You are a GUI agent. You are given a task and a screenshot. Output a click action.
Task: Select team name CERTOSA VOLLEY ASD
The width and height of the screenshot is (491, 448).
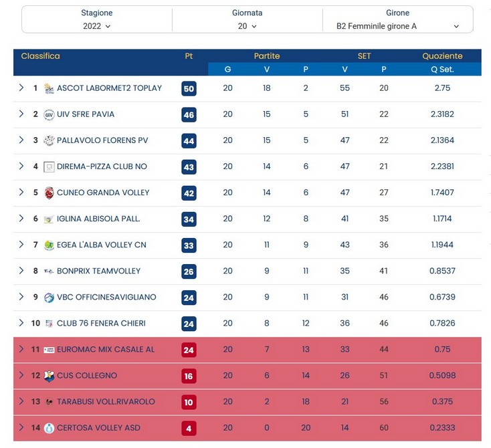click(x=98, y=428)
